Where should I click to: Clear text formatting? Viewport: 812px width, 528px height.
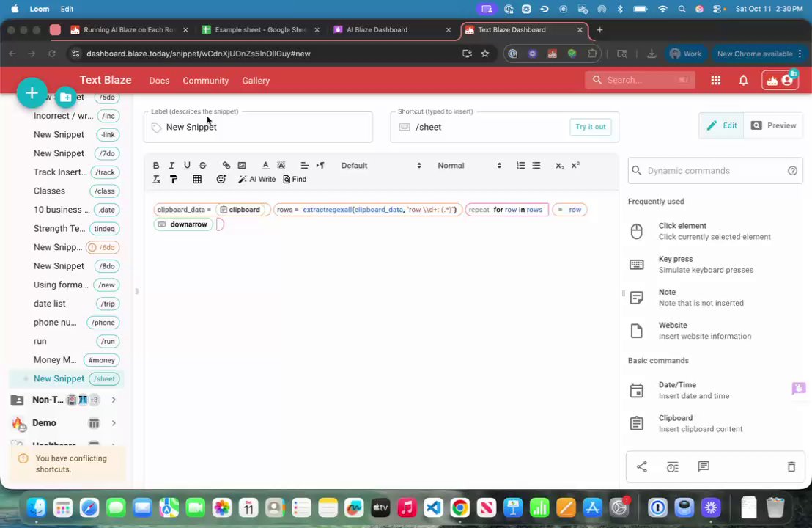pyautogui.click(x=156, y=179)
